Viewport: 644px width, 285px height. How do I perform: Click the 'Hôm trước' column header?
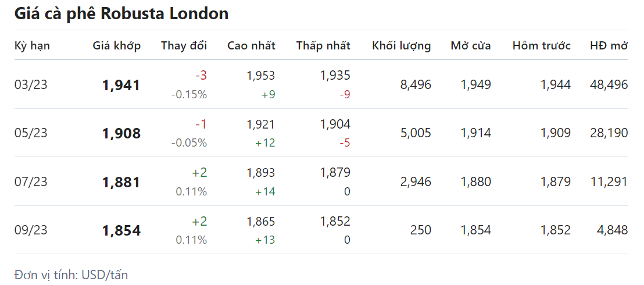[x=541, y=45]
